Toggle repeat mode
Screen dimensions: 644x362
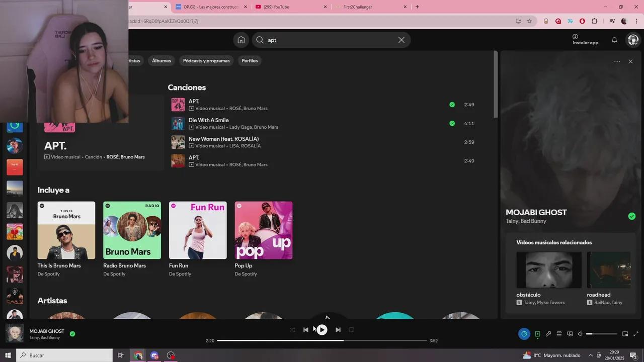tap(352, 330)
